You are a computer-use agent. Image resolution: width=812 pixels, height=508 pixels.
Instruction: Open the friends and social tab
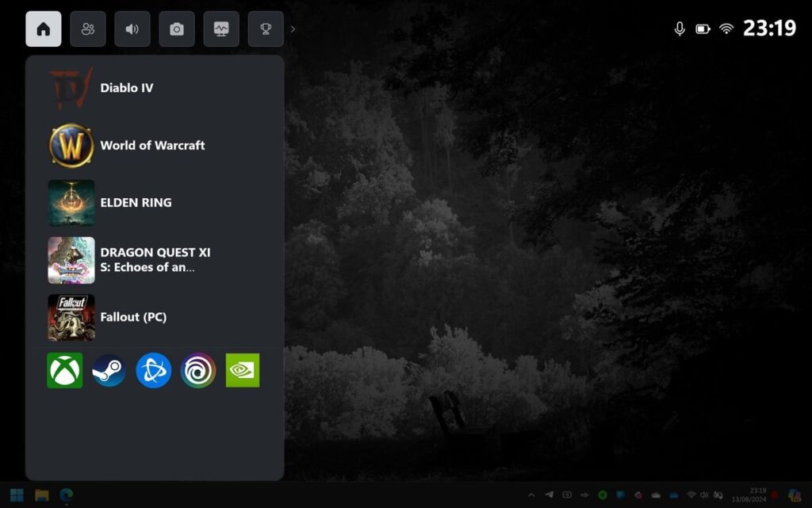click(x=88, y=29)
